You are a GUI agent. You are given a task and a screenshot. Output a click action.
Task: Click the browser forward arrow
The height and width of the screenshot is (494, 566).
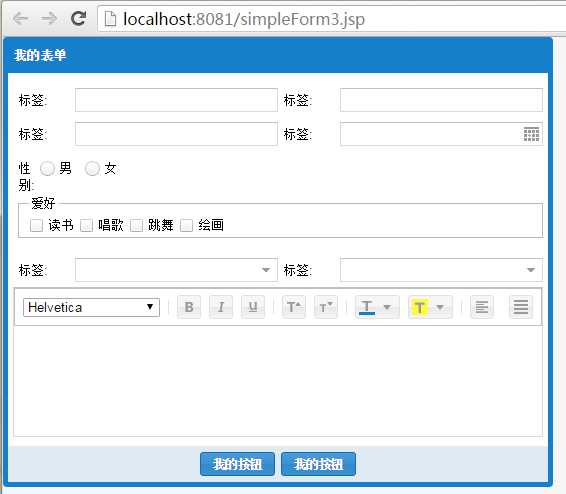point(49,18)
